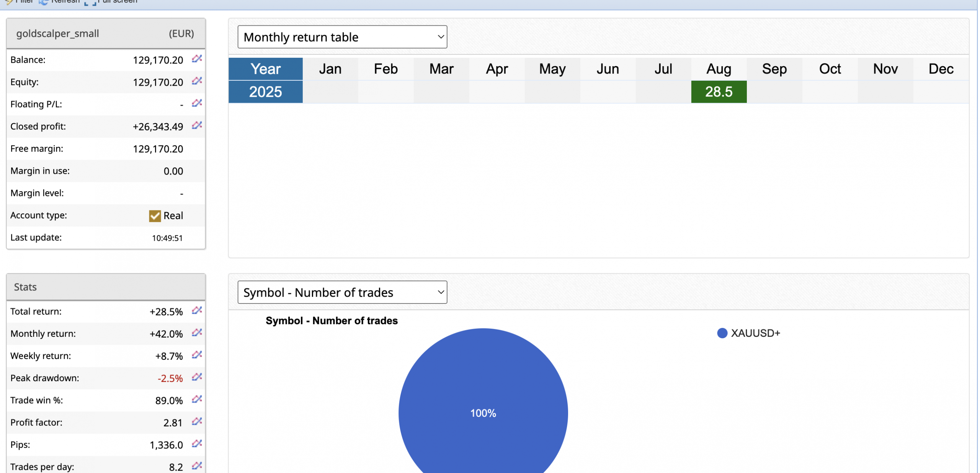Click the Profit factor chart icon

(x=197, y=421)
